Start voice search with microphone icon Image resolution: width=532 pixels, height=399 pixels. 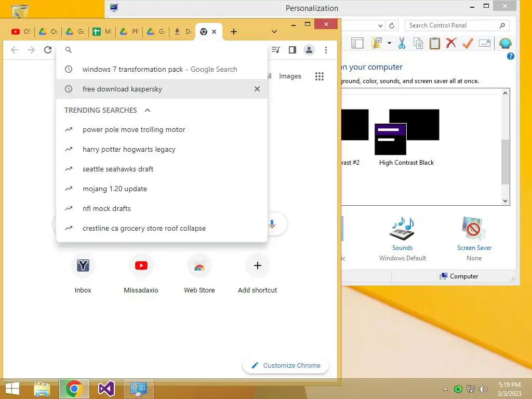coord(272,224)
